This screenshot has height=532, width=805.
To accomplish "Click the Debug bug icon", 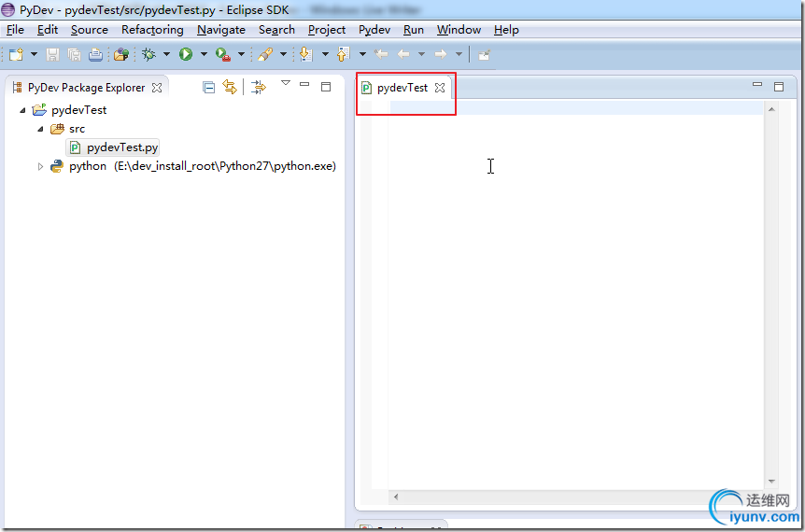I will [148, 54].
